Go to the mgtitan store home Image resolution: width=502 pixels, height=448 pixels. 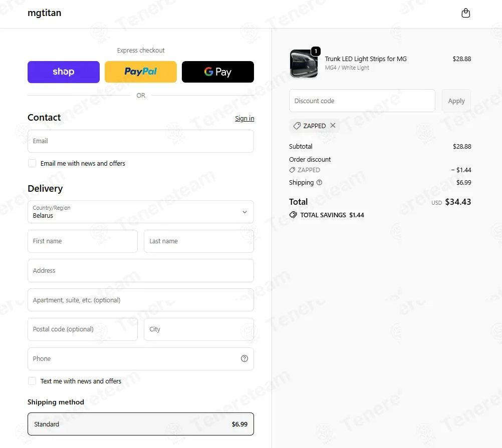click(x=45, y=13)
